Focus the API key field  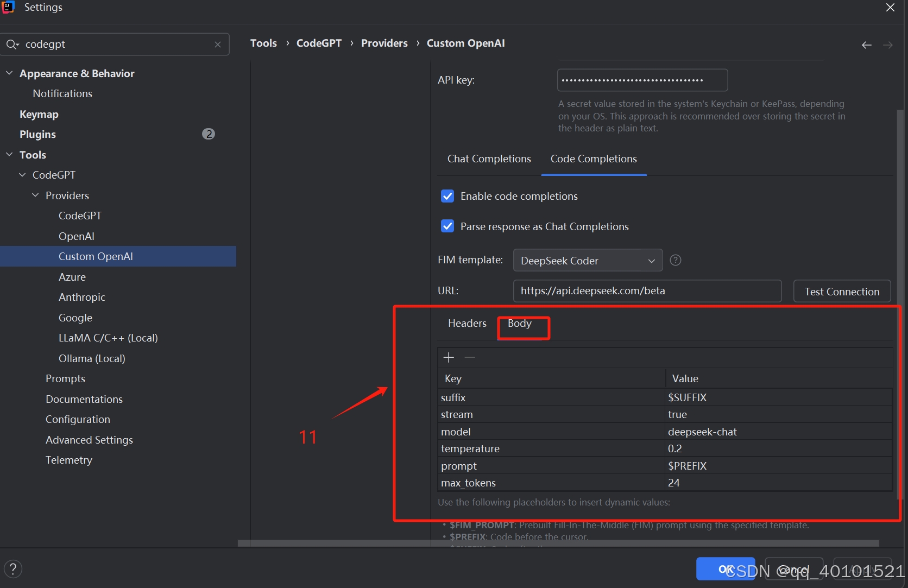point(642,80)
